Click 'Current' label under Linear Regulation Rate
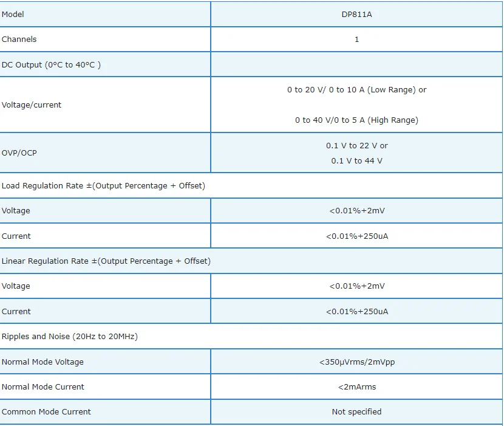Screen dimensions: 504x426 [x=16, y=312]
